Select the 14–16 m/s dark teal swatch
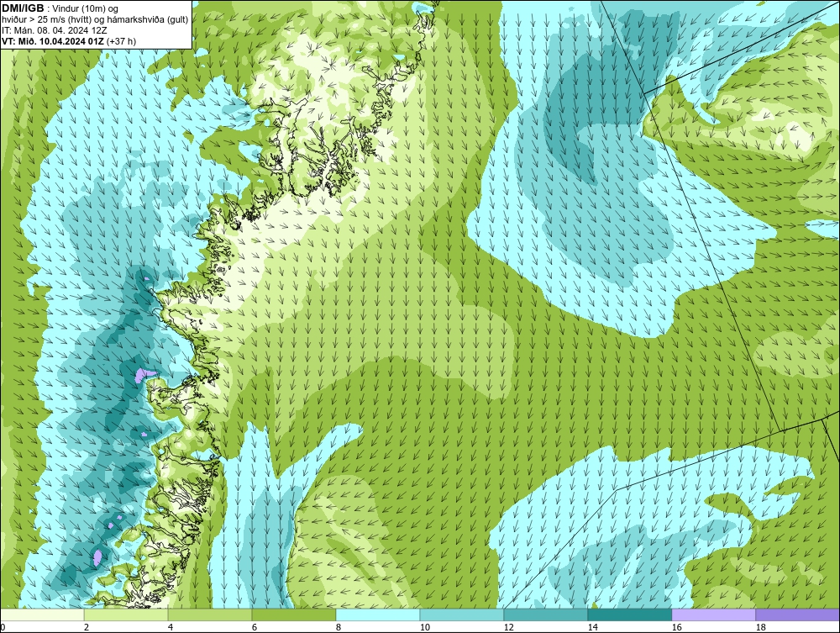Image resolution: width=840 pixels, height=633 pixels. (629, 615)
